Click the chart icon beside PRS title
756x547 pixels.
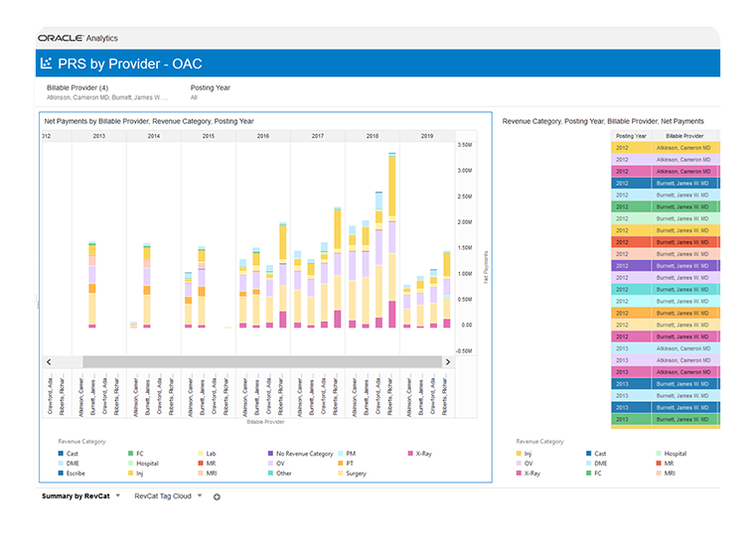pos(46,64)
